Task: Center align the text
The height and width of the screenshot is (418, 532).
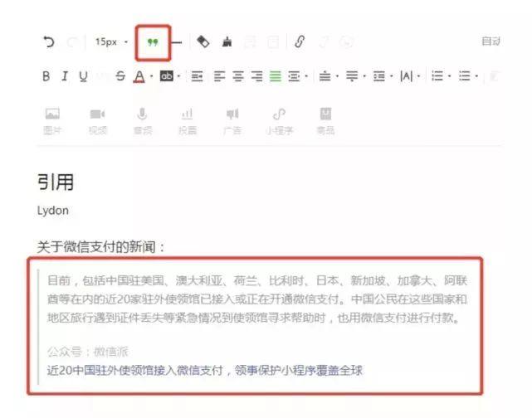Action: pyautogui.click(x=238, y=76)
